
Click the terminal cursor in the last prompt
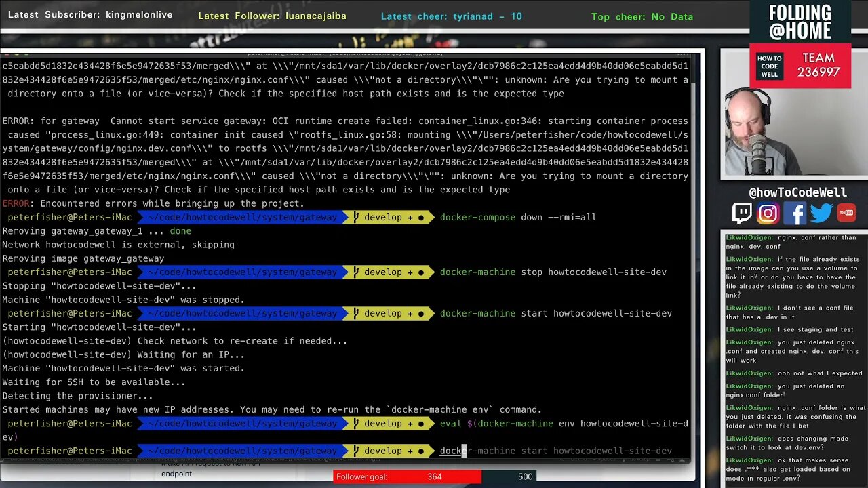click(x=465, y=451)
